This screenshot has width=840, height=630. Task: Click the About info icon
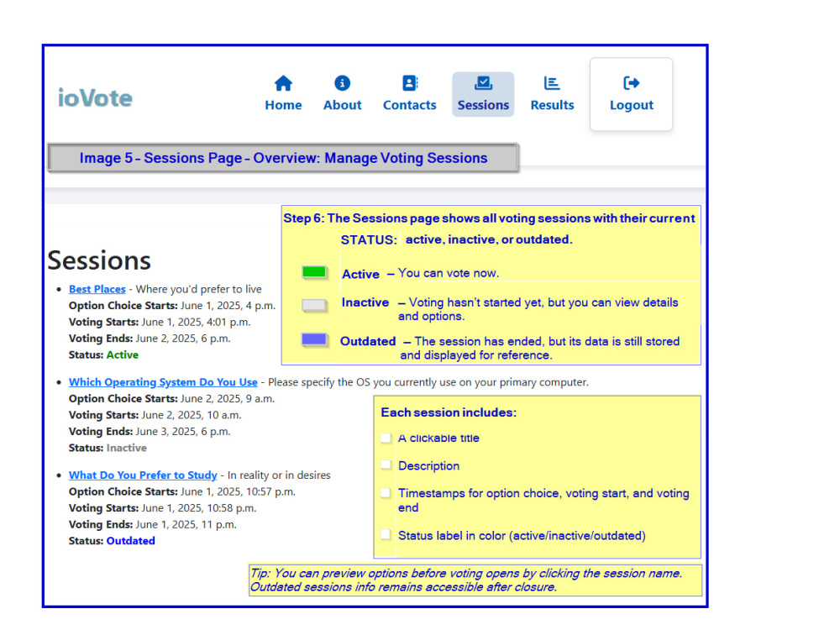coord(343,83)
